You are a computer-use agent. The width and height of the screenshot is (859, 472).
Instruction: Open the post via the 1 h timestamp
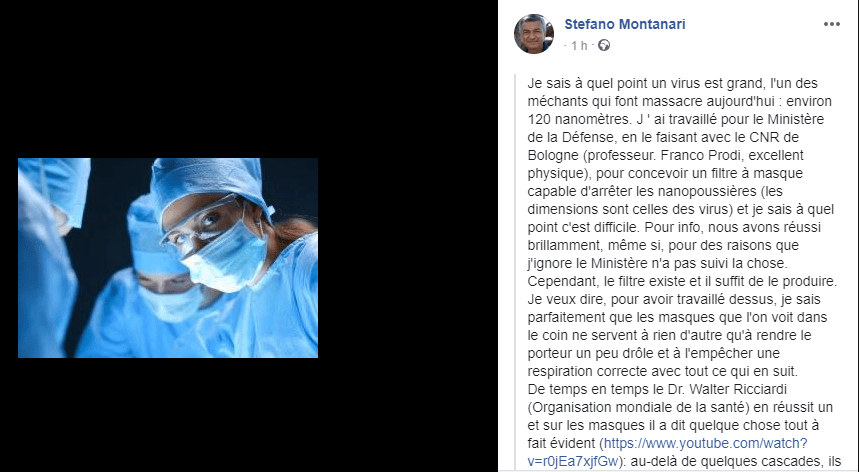579,45
